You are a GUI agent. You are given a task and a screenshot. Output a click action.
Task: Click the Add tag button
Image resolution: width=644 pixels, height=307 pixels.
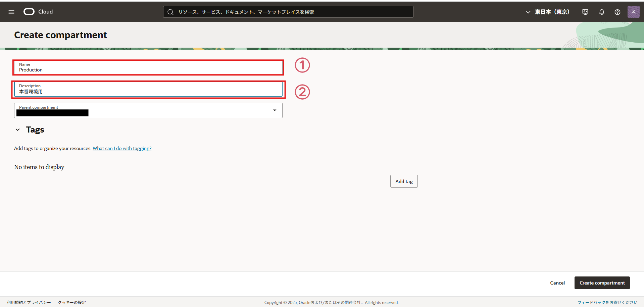click(404, 181)
